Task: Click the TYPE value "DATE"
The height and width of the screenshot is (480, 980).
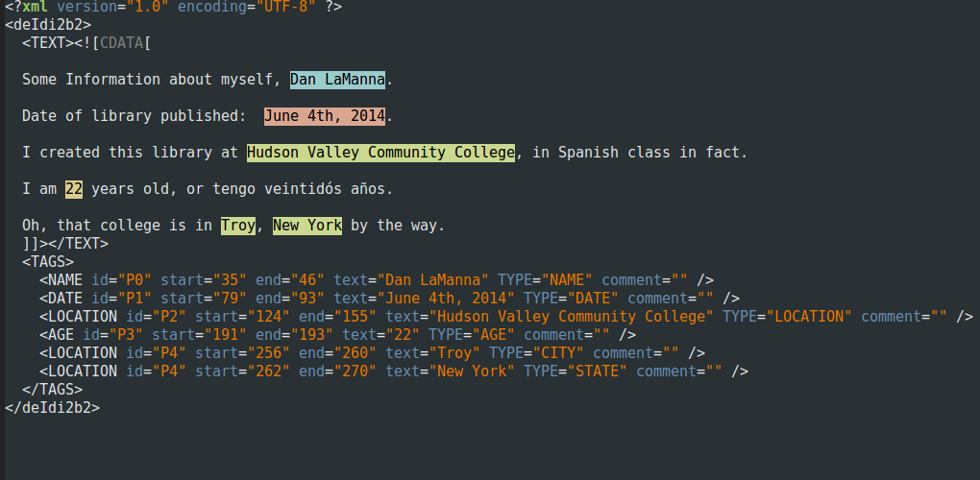Action: pyautogui.click(x=593, y=299)
